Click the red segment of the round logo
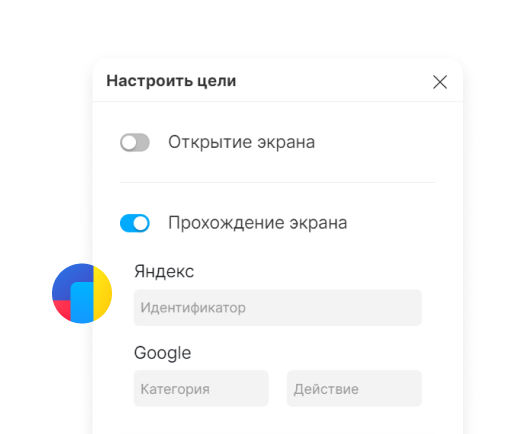Screen dimensions: 523x434 coord(63,309)
